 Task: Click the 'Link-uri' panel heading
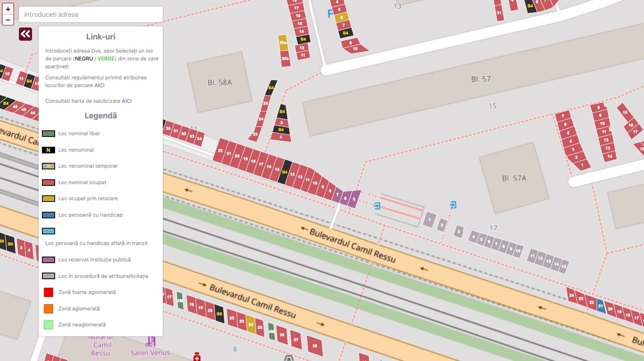pyautogui.click(x=101, y=37)
